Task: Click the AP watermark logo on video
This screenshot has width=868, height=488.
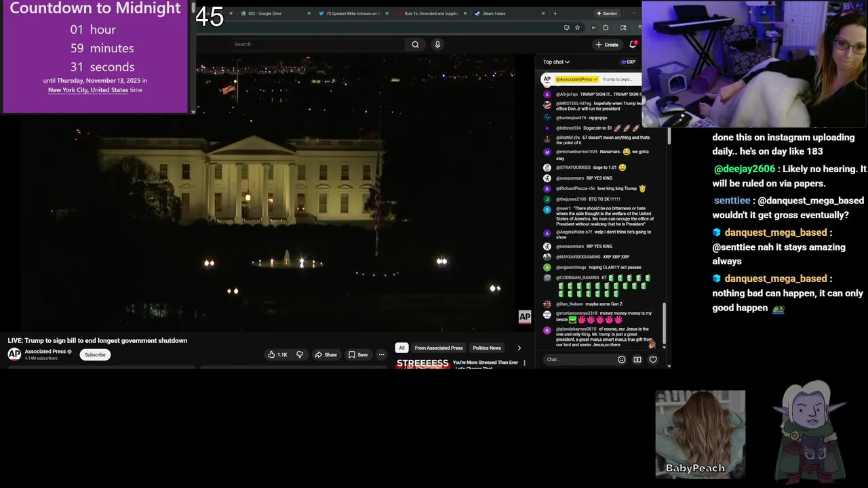Action: pos(525,317)
